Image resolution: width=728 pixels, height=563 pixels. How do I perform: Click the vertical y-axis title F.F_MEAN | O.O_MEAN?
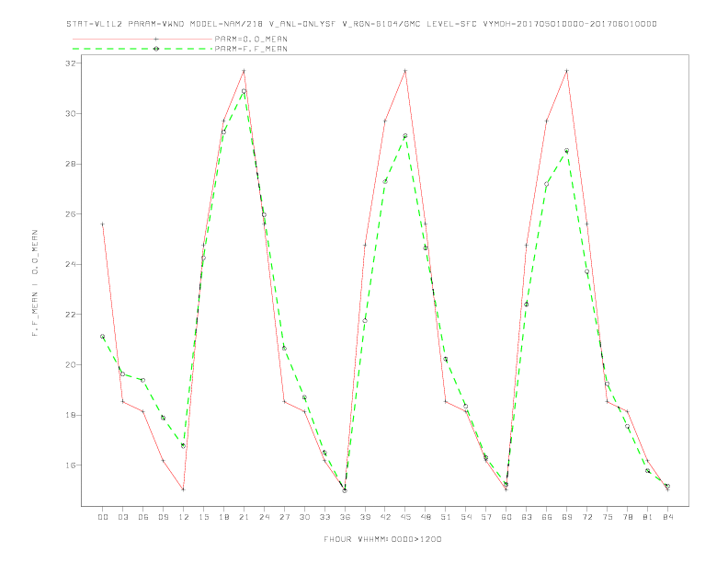click(x=35, y=283)
